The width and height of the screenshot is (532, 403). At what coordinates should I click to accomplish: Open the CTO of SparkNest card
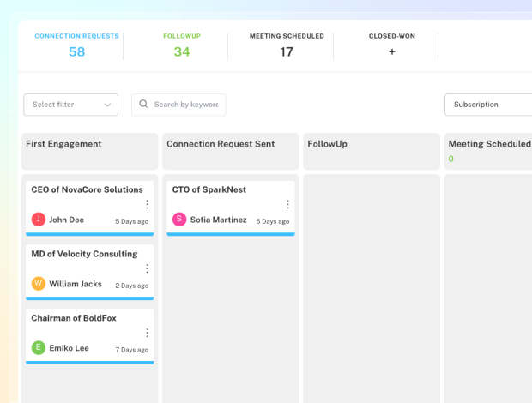(231, 208)
